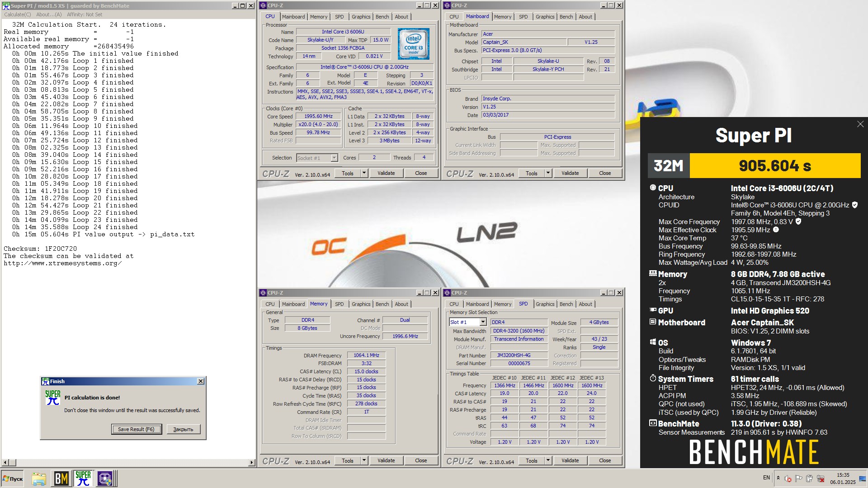Click the Close button in CPU-Z Mainboard window
This screenshot has width=868, height=488.
click(x=605, y=173)
